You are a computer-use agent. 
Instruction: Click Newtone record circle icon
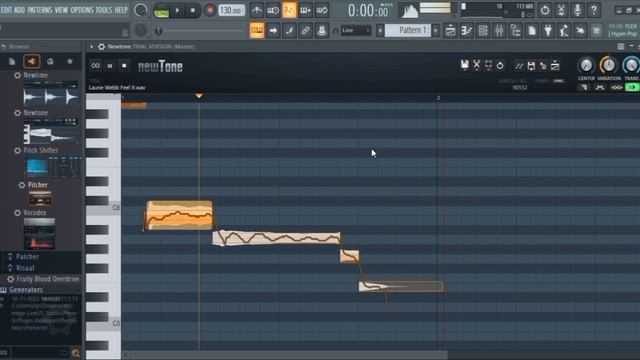click(x=500, y=65)
